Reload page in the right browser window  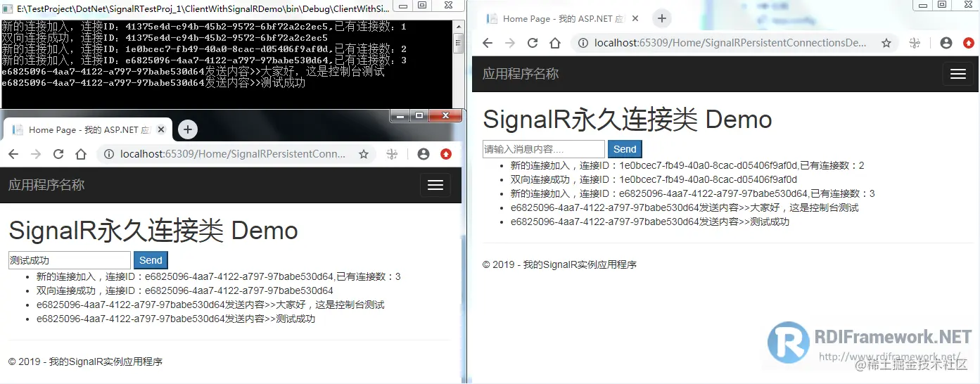533,43
